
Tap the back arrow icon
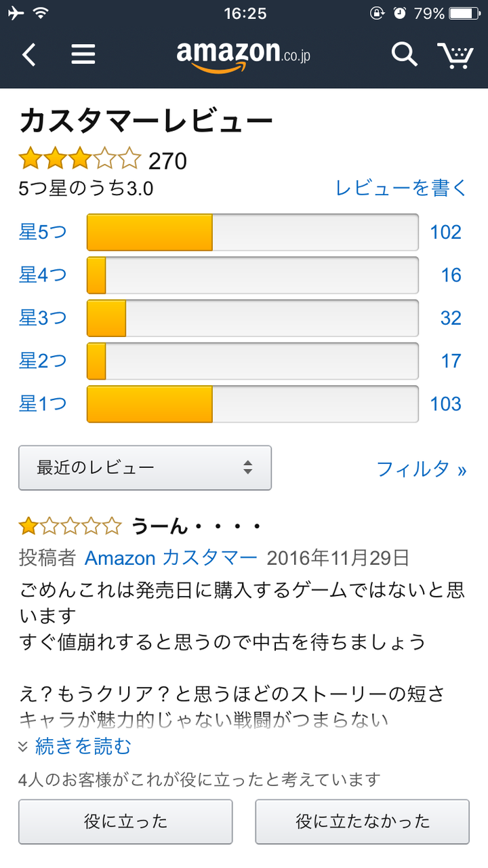pyautogui.click(x=28, y=54)
